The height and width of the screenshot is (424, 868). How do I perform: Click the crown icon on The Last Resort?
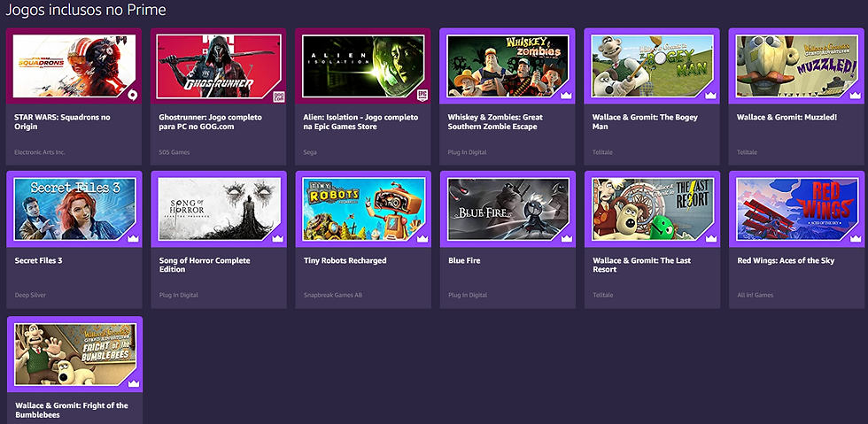pos(710,239)
